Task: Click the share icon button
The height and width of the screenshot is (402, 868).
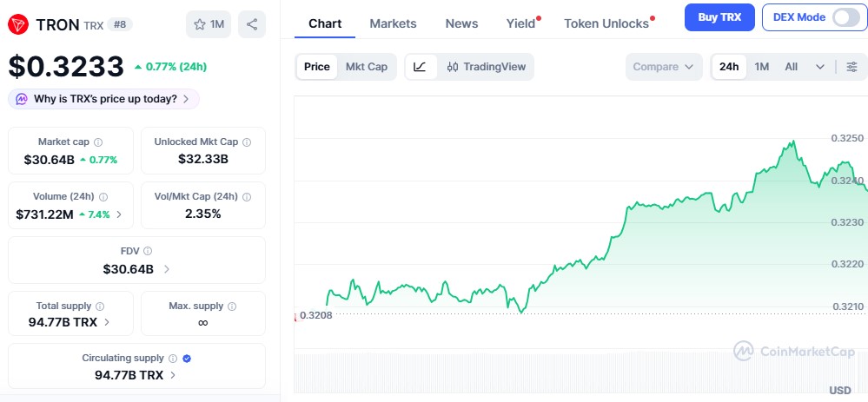Action: pyautogui.click(x=252, y=24)
